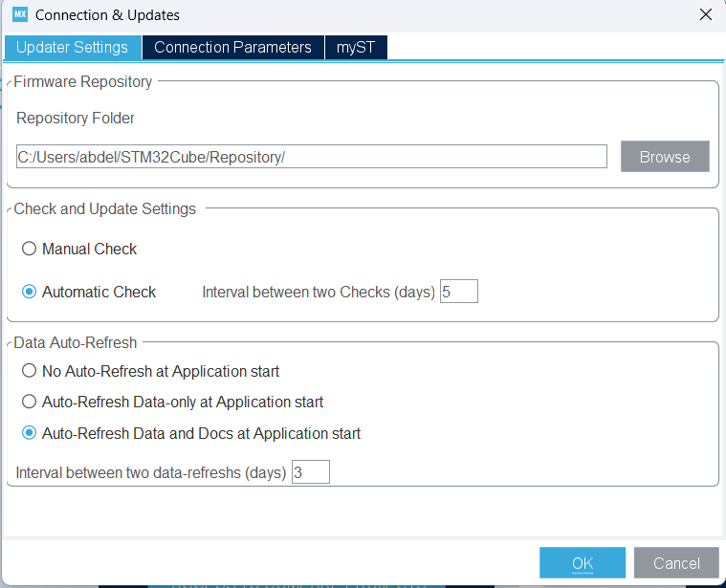Click the Connection & Updates window title
Screen dimensions: 726x588
click(107, 15)
